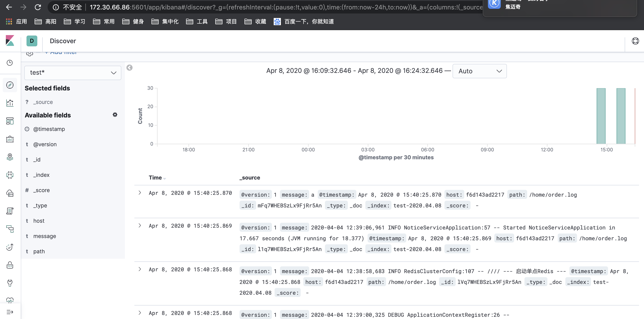Open the 学习 bookmark folder
644x319 pixels.
[75, 22]
